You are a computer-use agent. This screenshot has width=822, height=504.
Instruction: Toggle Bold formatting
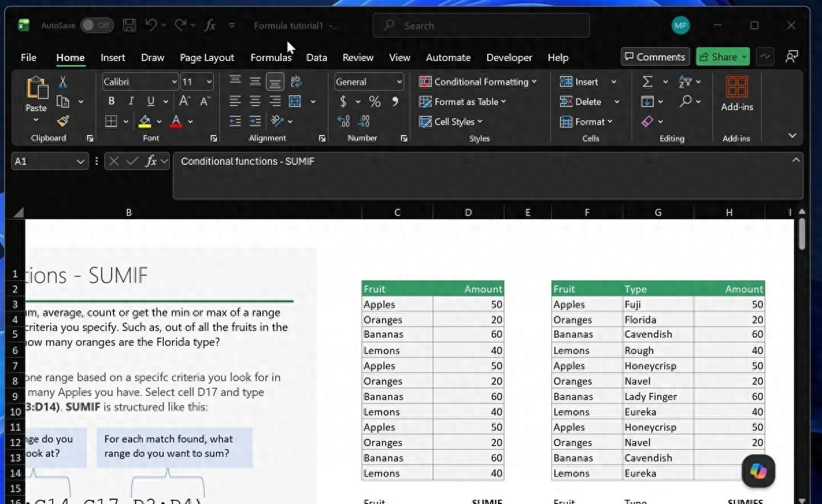(x=111, y=101)
